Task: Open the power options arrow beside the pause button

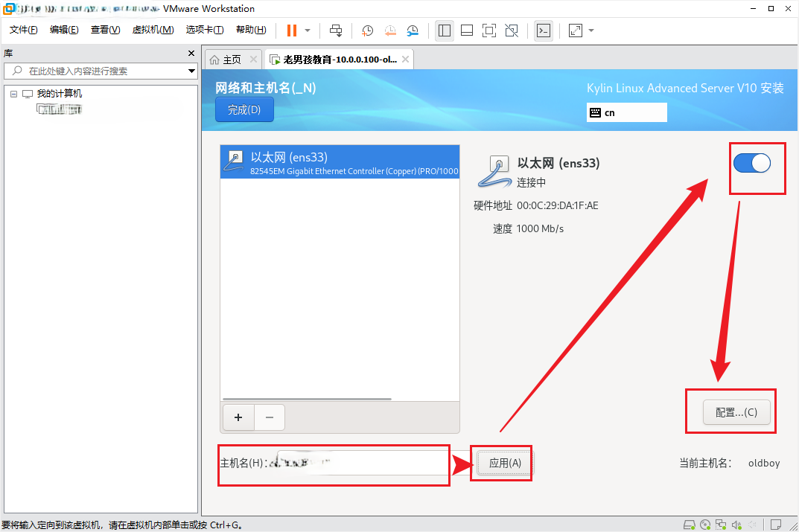Action: coord(308,31)
